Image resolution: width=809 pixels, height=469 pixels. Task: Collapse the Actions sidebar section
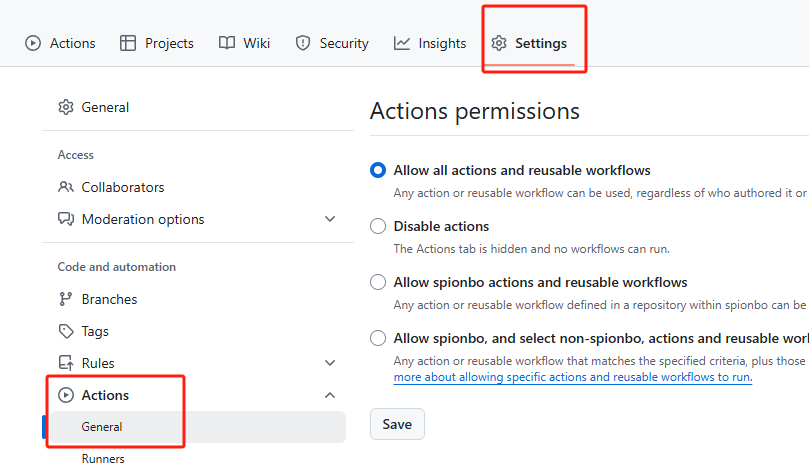[x=330, y=395]
